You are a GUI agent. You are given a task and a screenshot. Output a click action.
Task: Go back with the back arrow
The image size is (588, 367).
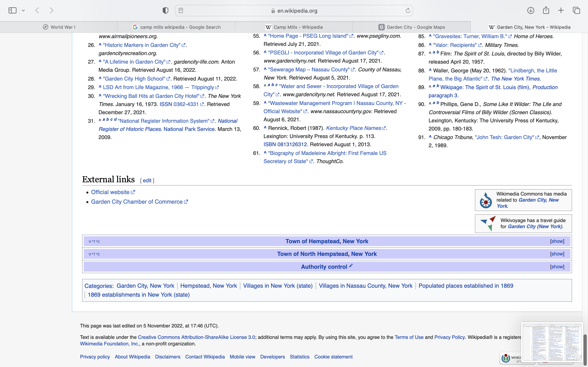click(x=37, y=10)
